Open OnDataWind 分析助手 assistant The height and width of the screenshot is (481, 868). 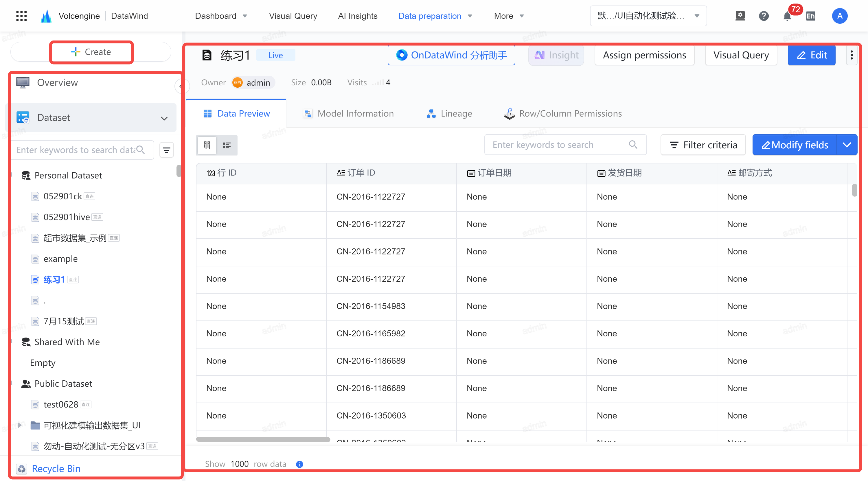coord(451,55)
